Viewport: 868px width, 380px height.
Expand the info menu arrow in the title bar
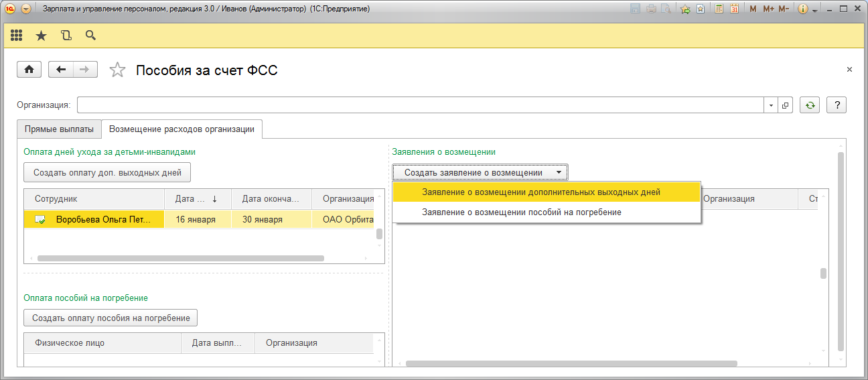click(x=814, y=10)
